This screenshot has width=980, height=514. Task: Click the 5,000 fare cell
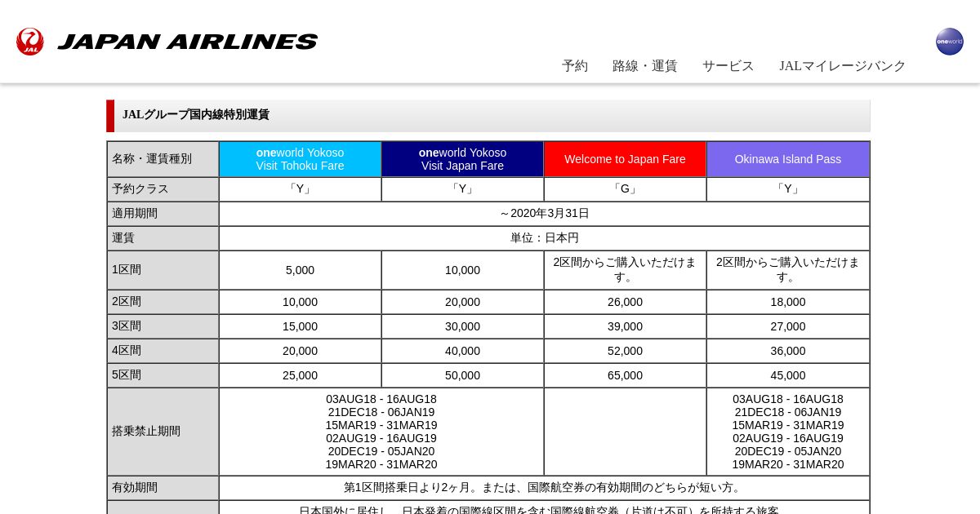click(x=300, y=270)
